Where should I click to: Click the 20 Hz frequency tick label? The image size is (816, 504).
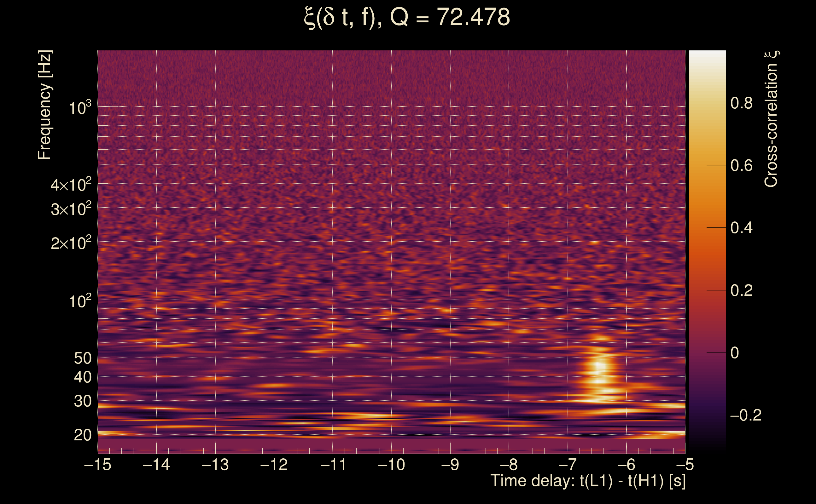[x=82, y=435]
